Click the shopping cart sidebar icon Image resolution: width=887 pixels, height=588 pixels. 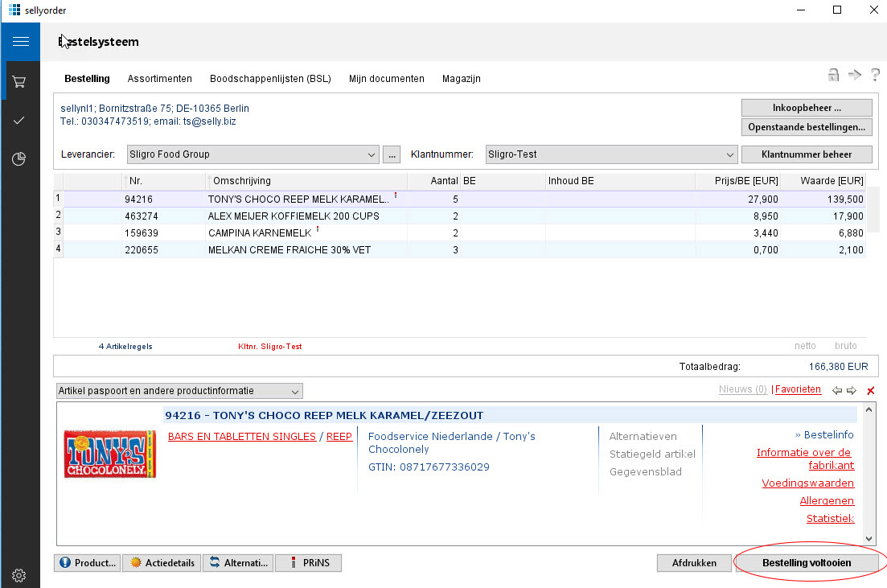[20, 82]
